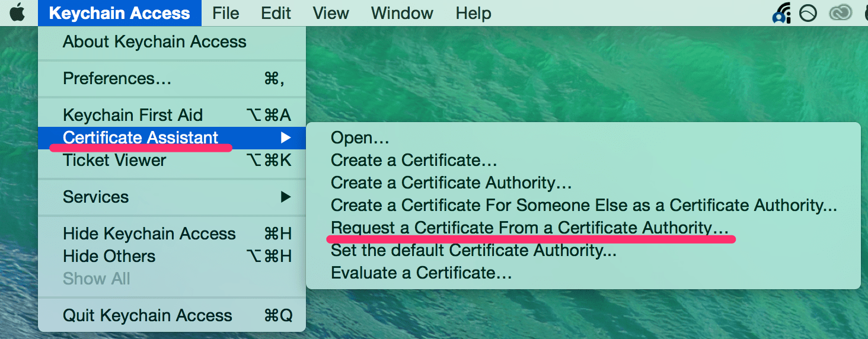
Task: Open Ticket Viewer
Action: (172, 160)
